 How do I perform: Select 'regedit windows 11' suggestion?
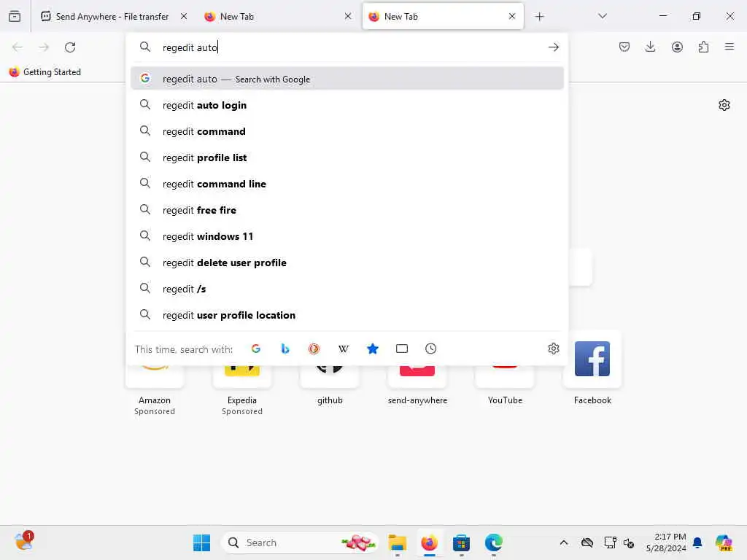tap(347, 236)
